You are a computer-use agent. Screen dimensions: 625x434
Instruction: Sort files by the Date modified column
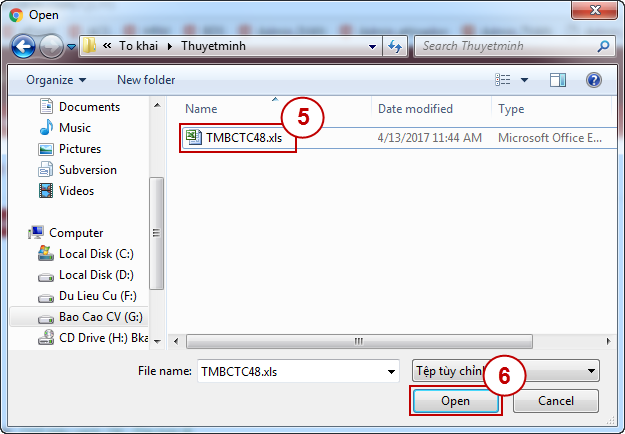pos(415,109)
